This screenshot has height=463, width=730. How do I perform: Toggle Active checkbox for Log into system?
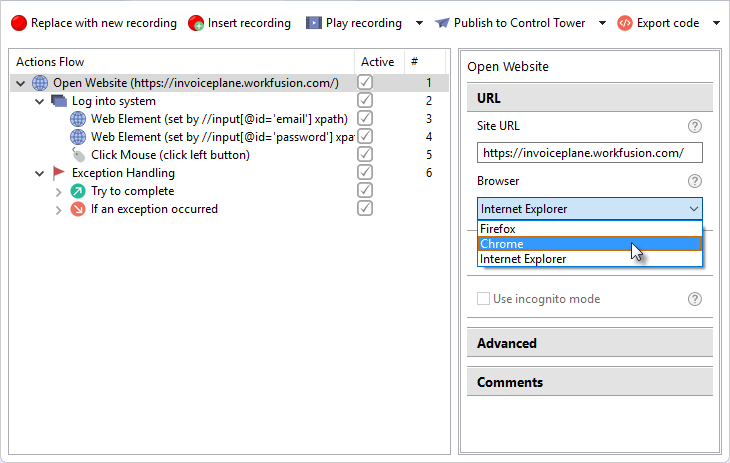(x=365, y=100)
